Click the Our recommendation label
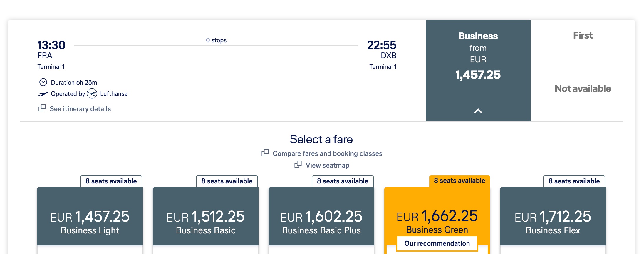The height and width of the screenshot is (254, 644). click(437, 243)
